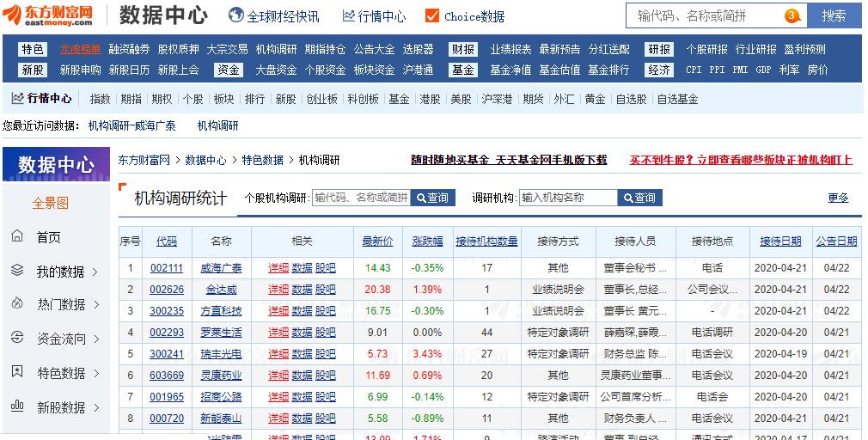Click the home icon beside 首页
The height and width of the screenshot is (440, 868).
[x=17, y=236]
